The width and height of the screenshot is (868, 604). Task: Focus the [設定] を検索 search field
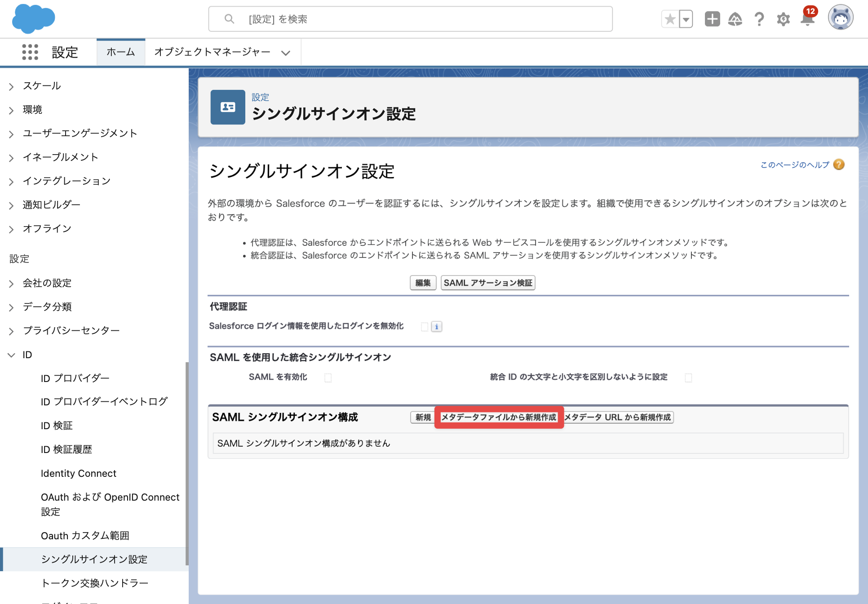(x=410, y=19)
